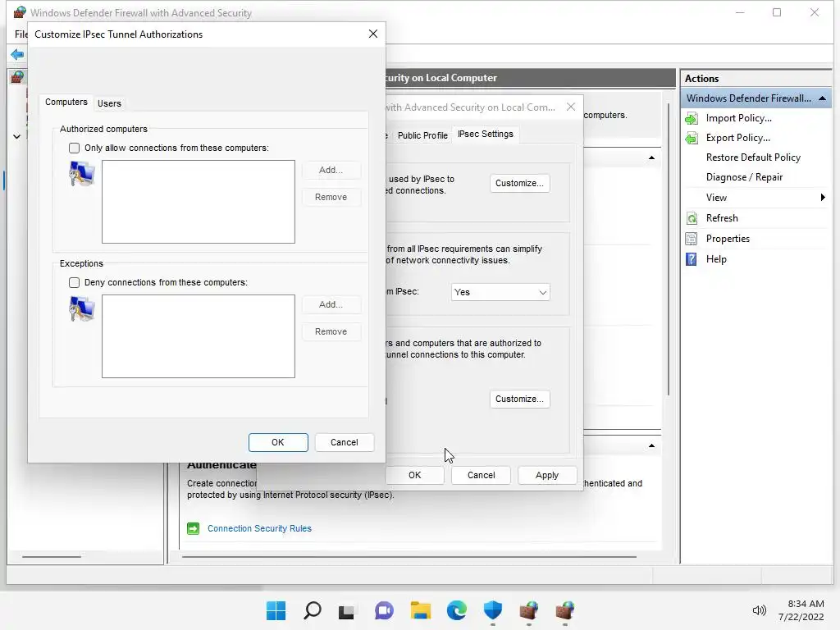Click OK in the properties dialog

pyautogui.click(x=414, y=475)
